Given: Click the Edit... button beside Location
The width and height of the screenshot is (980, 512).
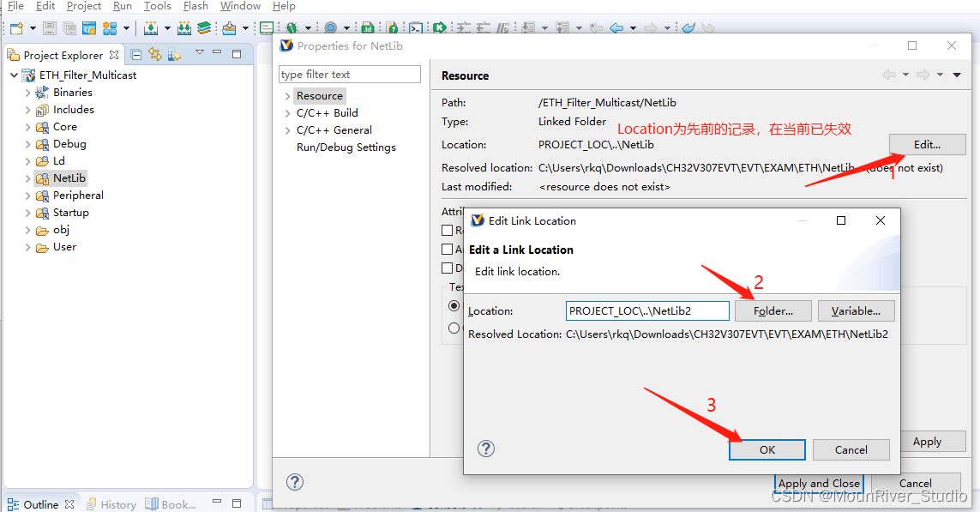Looking at the screenshot, I should pos(927,144).
